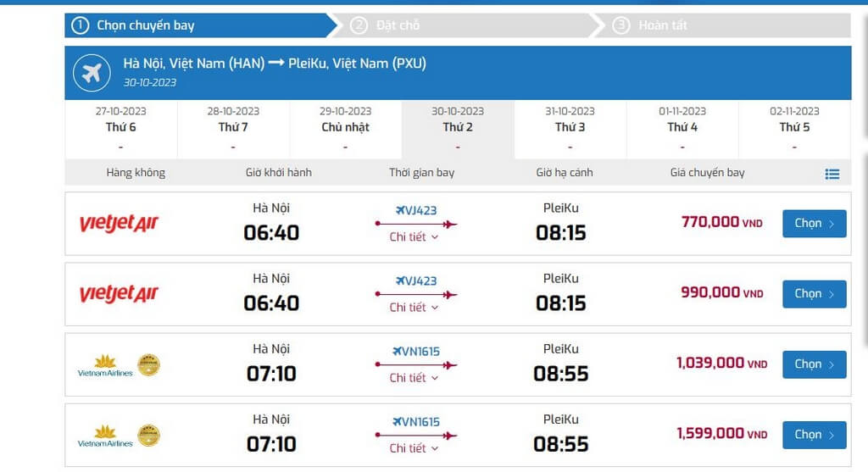Select the 27-10-2023 Thứ 6 date tab
Viewport: 868px width, 472px height.
(x=120, y=129)
